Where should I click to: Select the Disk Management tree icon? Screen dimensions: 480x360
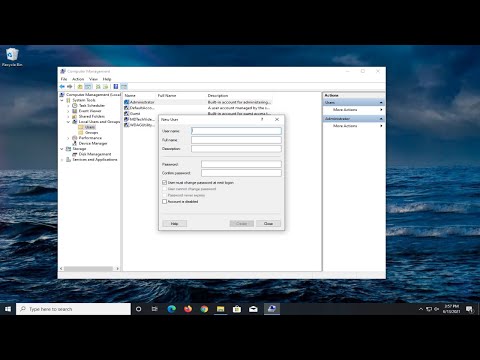[75, 154]
